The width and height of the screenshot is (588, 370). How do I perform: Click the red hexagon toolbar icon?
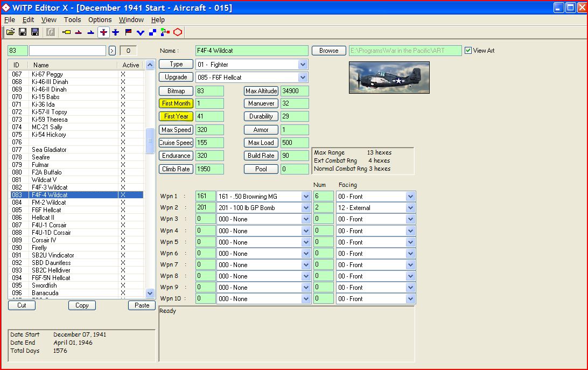point(178,32)
